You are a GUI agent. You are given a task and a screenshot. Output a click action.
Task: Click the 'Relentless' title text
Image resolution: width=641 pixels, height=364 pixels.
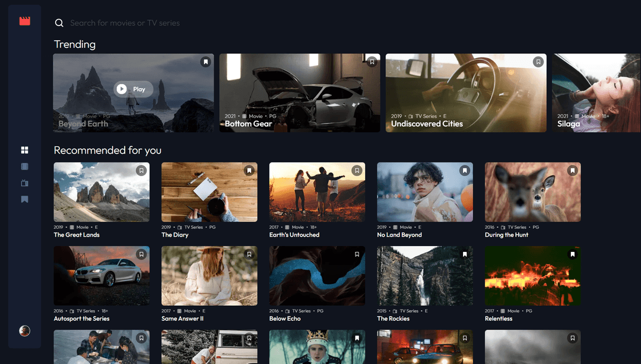pyautogui.click(x=499, y=319)
